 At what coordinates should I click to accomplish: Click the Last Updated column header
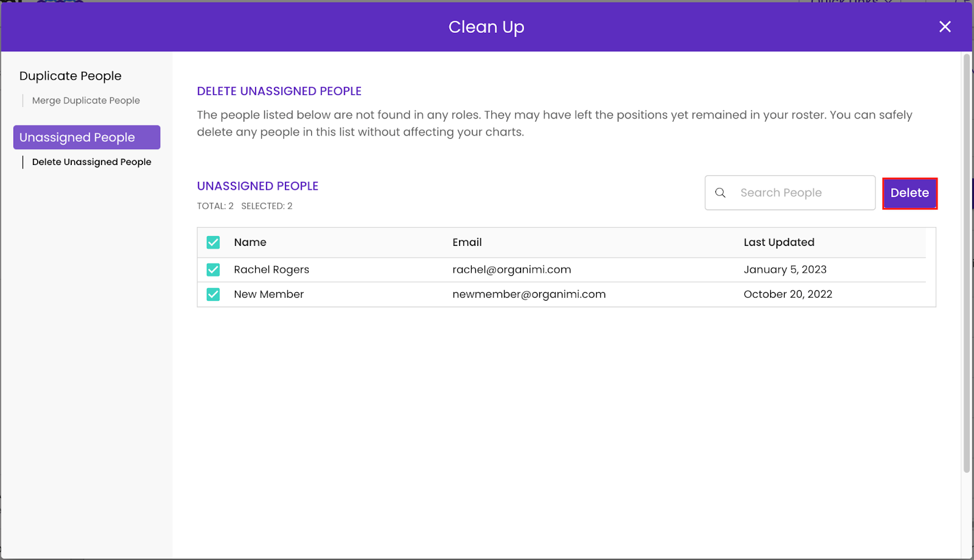tap(779, 242)
